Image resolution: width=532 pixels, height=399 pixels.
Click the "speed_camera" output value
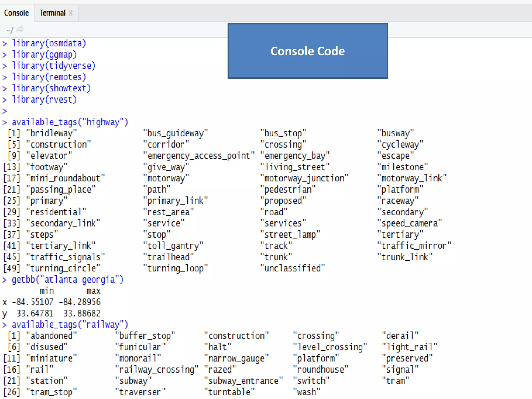[x=410, y=223]
